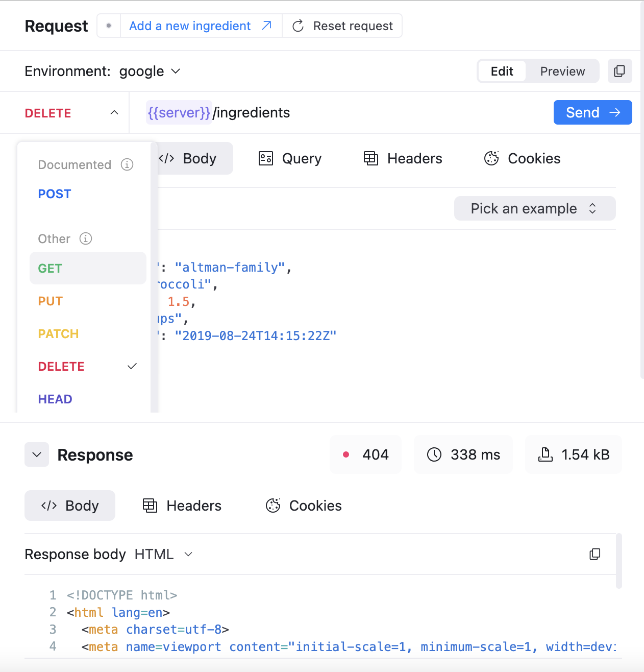
Task: Click Reset request
Action: pyautogui.click(x=342, y=26)
